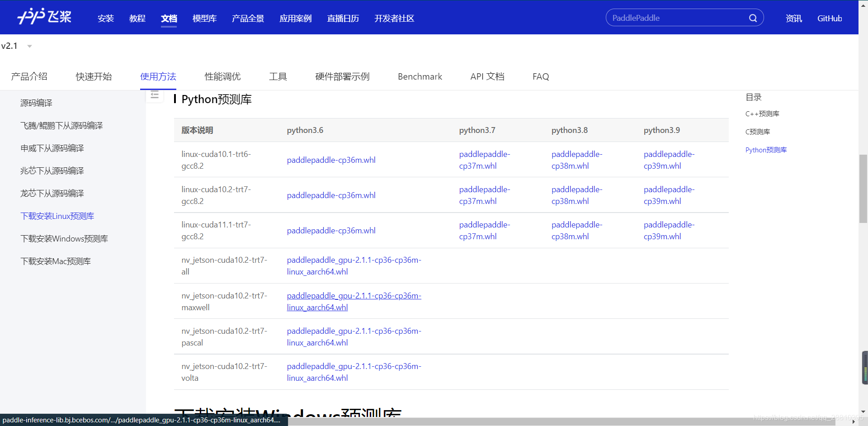Download cp37m whl for cuda10.2-trt7 linux
The width and height of the screenshot is (868, 426).
[x=485, y=195]
